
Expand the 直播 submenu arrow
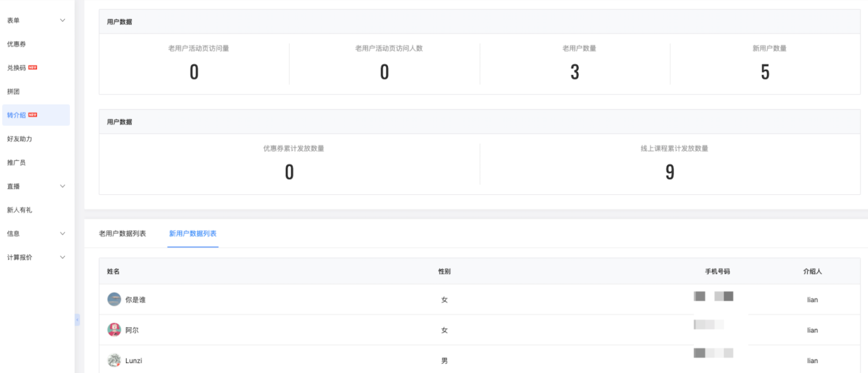(62, 186)
